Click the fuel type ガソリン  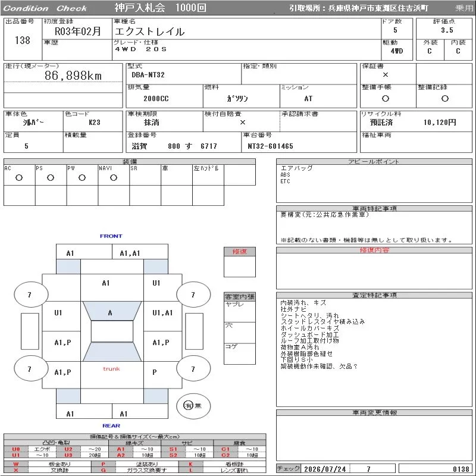[237, 99]
